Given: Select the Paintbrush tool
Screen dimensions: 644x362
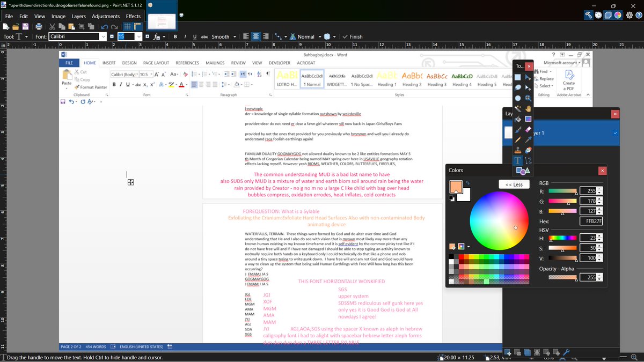Looking at the screenshot, I should coord(517,130).
